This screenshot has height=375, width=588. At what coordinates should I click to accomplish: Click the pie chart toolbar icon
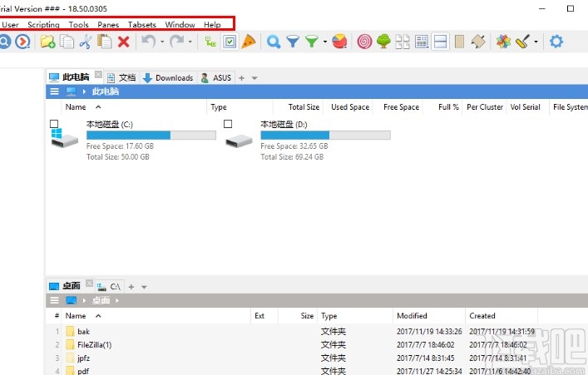[x=339, y=42]
